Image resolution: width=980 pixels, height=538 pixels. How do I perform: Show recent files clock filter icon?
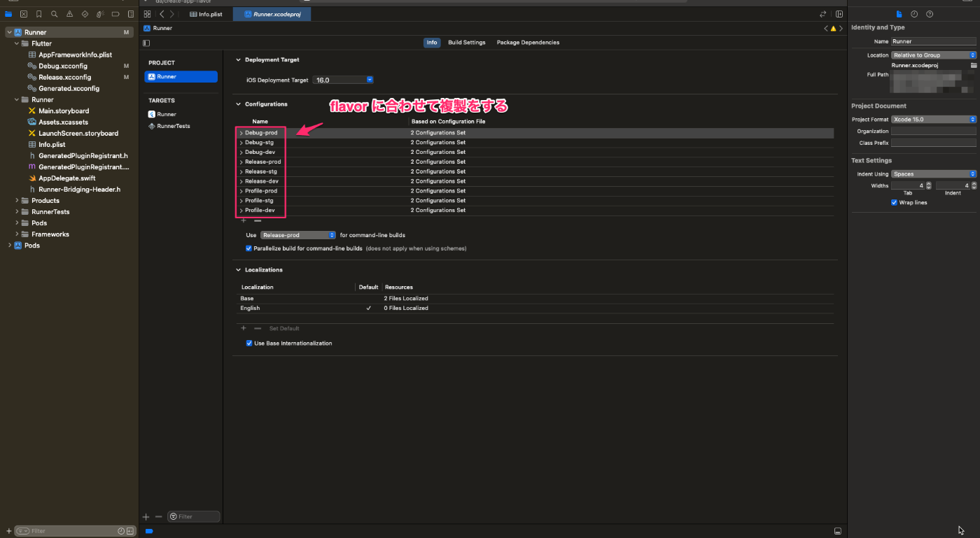click(x=121, y=531)
